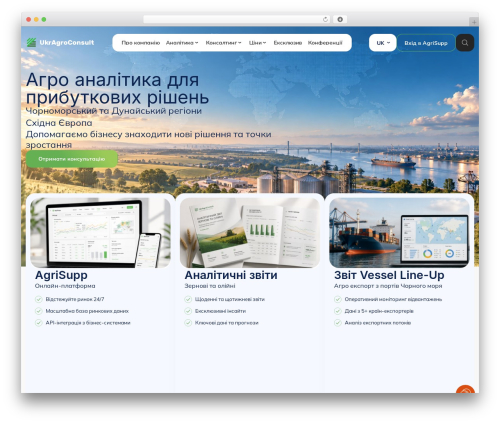Reload the page via refresh icon
The height and width of the screenshot is (423, 500).
pos(325,20)
